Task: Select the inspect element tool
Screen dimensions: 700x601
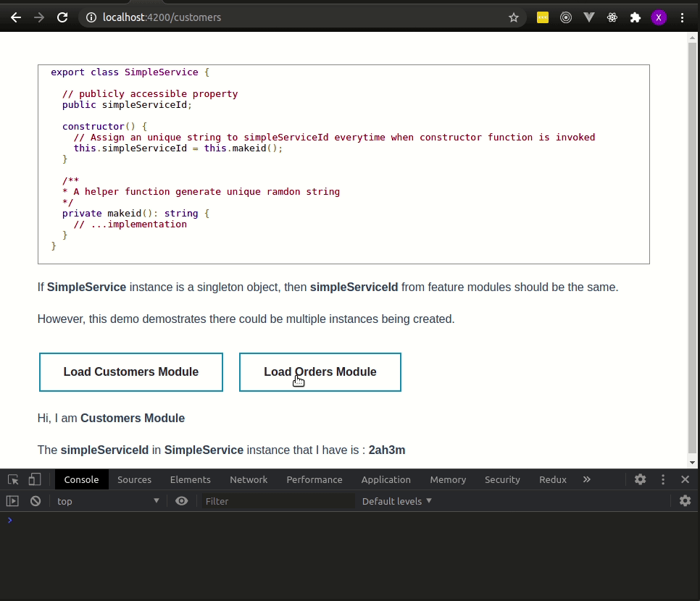Action: tap(12, 479)
